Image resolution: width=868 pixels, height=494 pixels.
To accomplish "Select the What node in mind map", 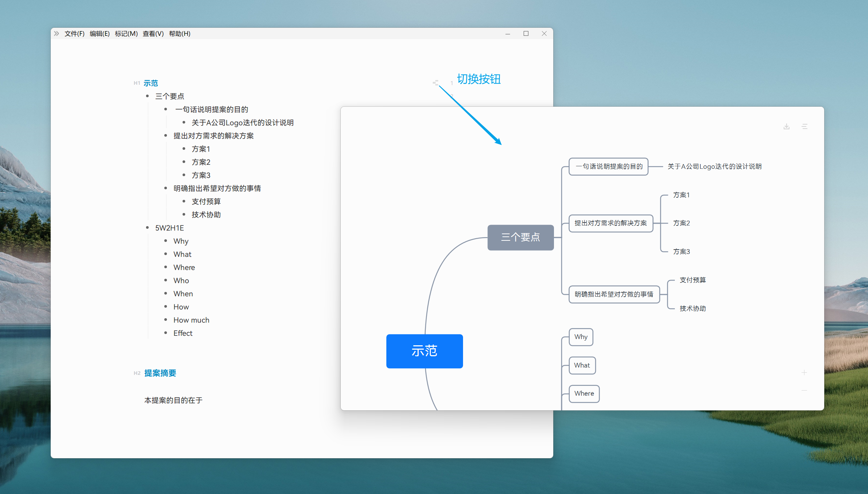I will [582, 365].
